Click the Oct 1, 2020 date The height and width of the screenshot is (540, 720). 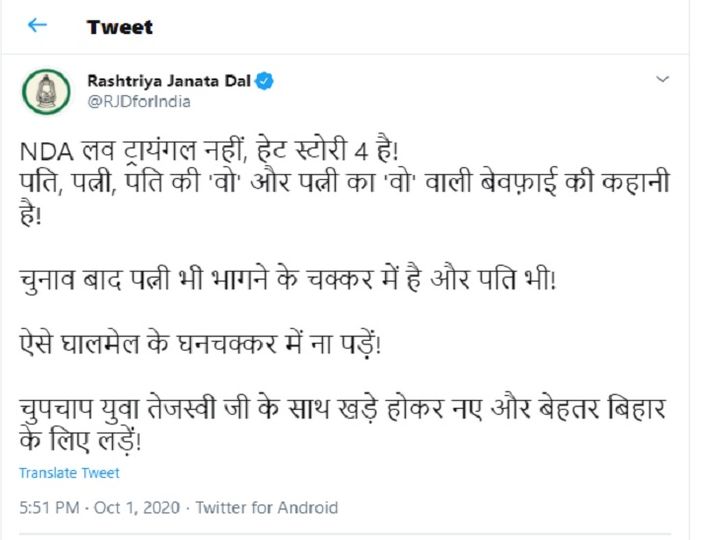pos(137,507)
